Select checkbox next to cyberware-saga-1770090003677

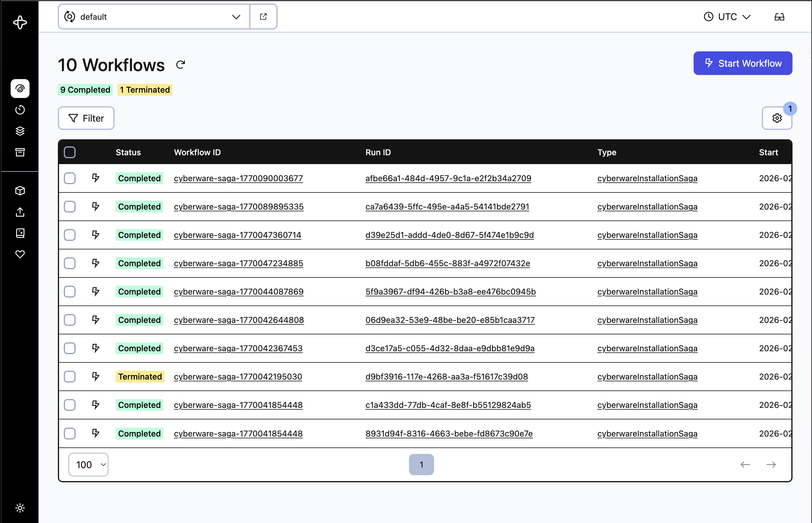(x=70, y=178)
